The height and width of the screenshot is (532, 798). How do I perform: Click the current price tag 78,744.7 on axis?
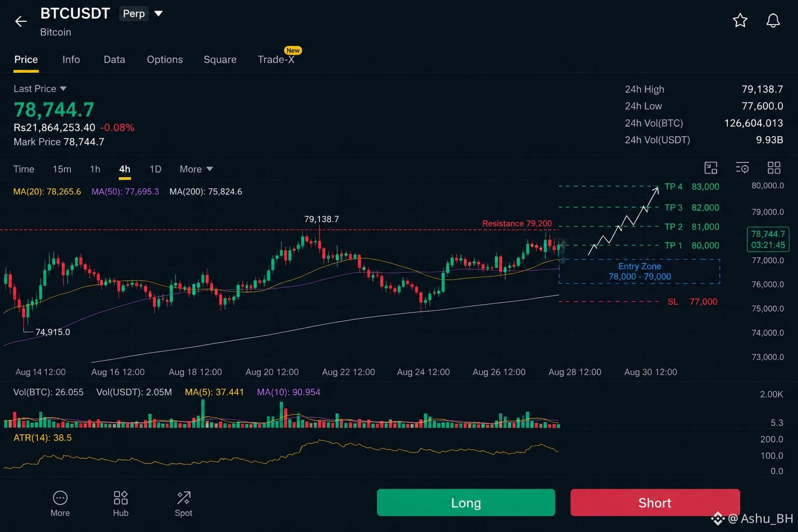tap(768, 240)
